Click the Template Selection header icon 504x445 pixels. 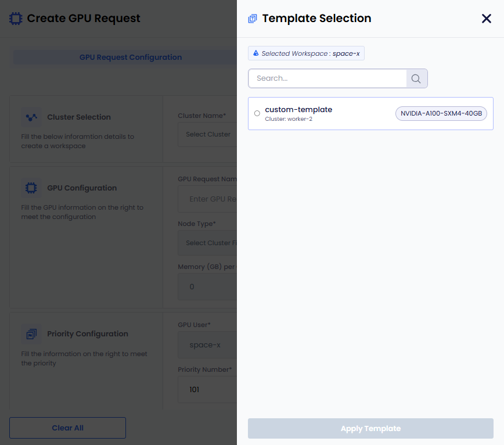pos(253,19)
